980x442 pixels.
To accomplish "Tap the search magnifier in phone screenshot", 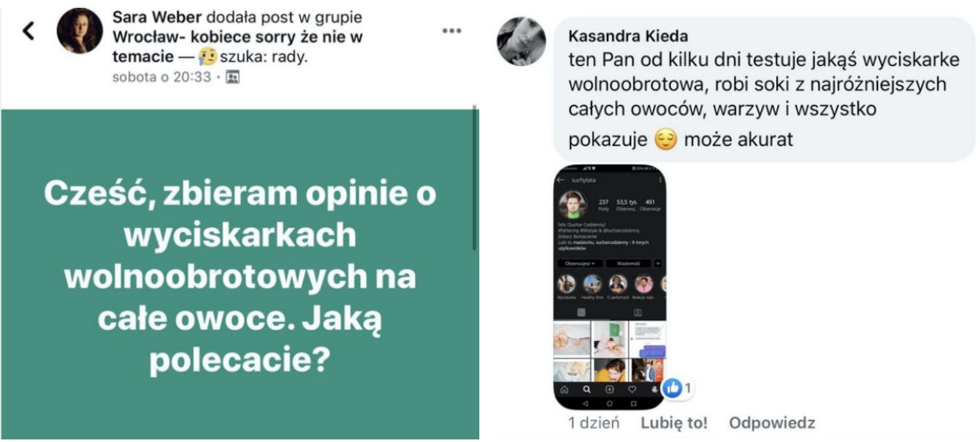I will click(x=586, y=389).
